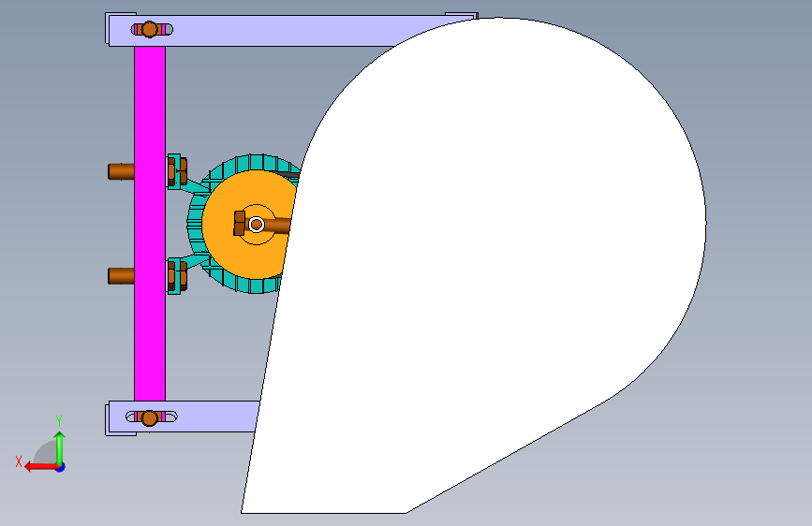Click the green Y axis arrow of the triad
Image resolution: width=812 pixels, height=526 pixels.
pos(60,447)
